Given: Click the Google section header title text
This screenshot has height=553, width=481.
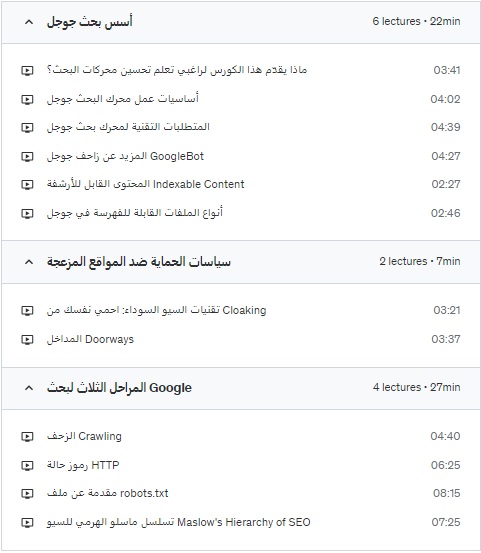Looking at the screenshot, I should pyautogui.click(x=119, y=388).
